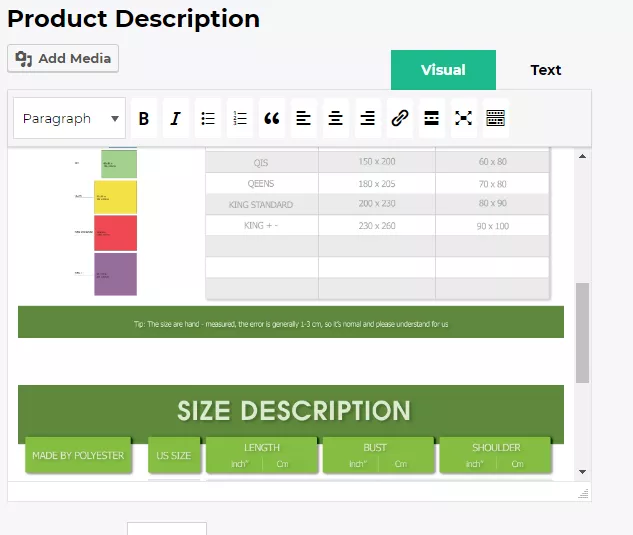This screenshot has width=633, height=535.
Task: Apply italic formatting to text
Action: point(176,118)
